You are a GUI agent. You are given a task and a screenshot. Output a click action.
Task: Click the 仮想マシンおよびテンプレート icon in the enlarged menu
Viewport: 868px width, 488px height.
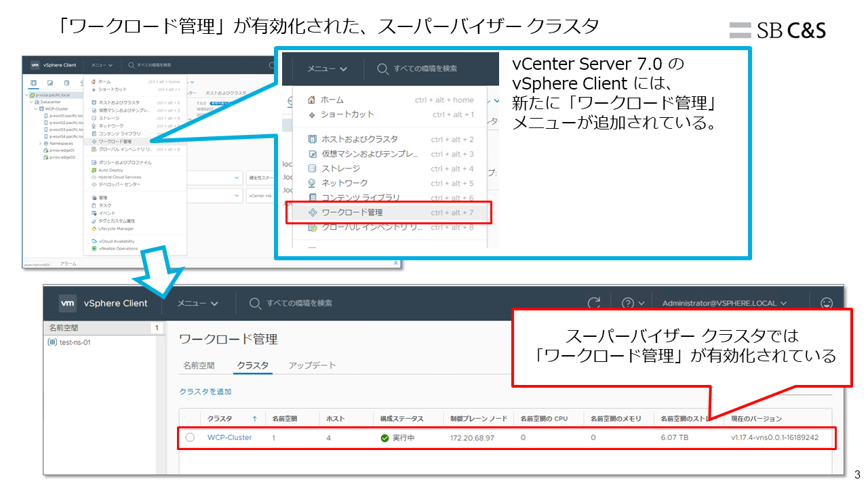[313, 154]
